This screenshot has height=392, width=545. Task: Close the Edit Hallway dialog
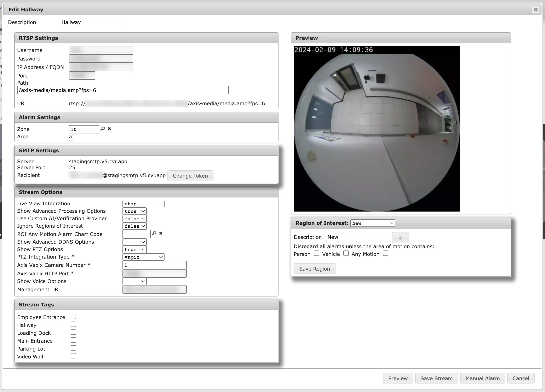pos(535,9)
